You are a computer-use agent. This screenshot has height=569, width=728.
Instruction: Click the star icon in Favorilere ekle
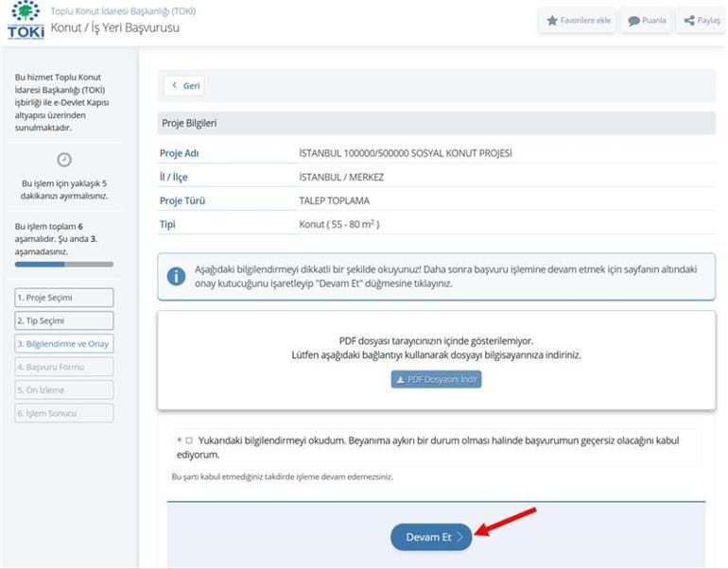coord(552,21)
